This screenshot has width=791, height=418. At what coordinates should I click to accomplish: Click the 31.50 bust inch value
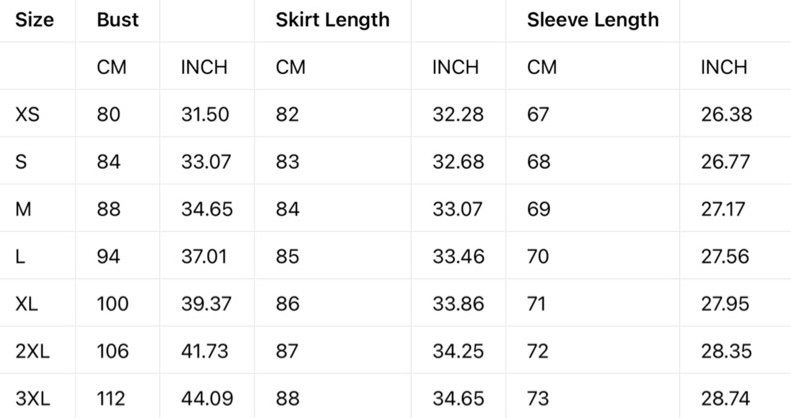[205, 115]
